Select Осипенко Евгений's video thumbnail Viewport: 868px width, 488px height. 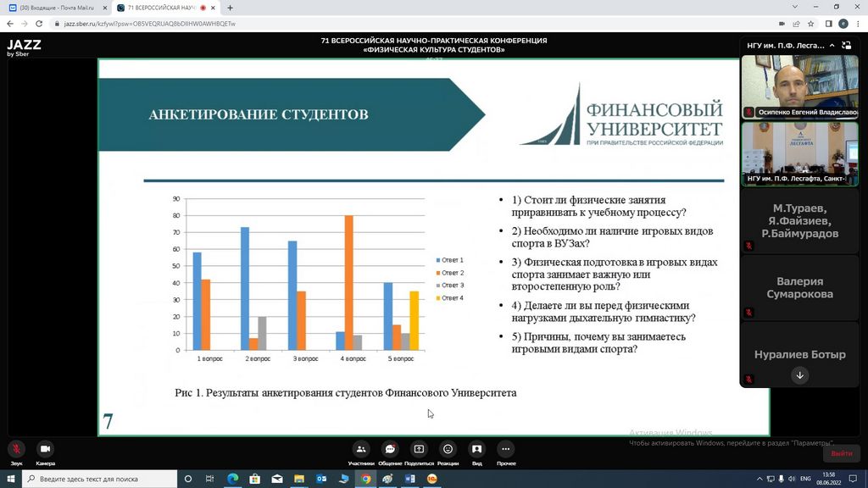(x=799, y=87)
